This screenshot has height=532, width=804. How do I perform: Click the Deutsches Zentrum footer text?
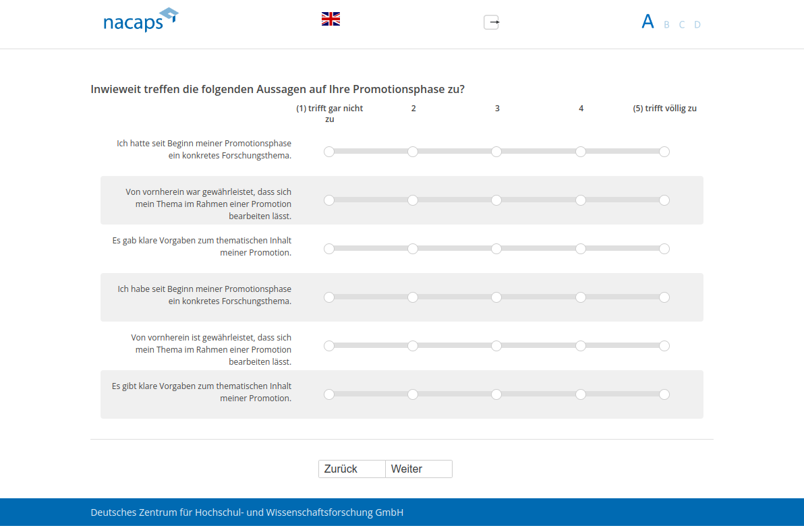tap(247, 512)
